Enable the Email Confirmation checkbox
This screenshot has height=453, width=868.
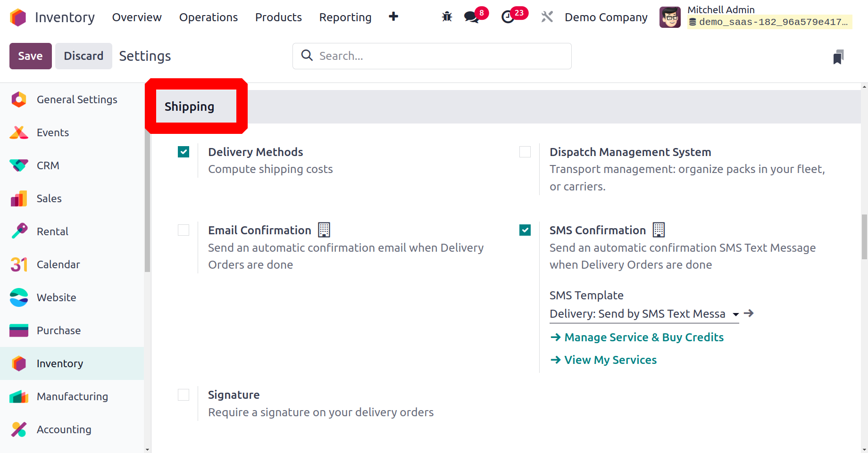click(184, 230)
